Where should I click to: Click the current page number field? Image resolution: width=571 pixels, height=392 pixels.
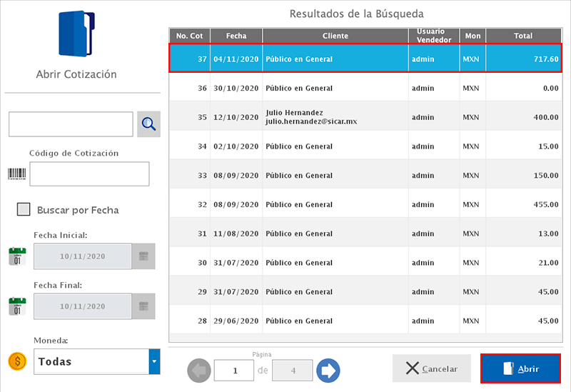(x=234, y=371)
